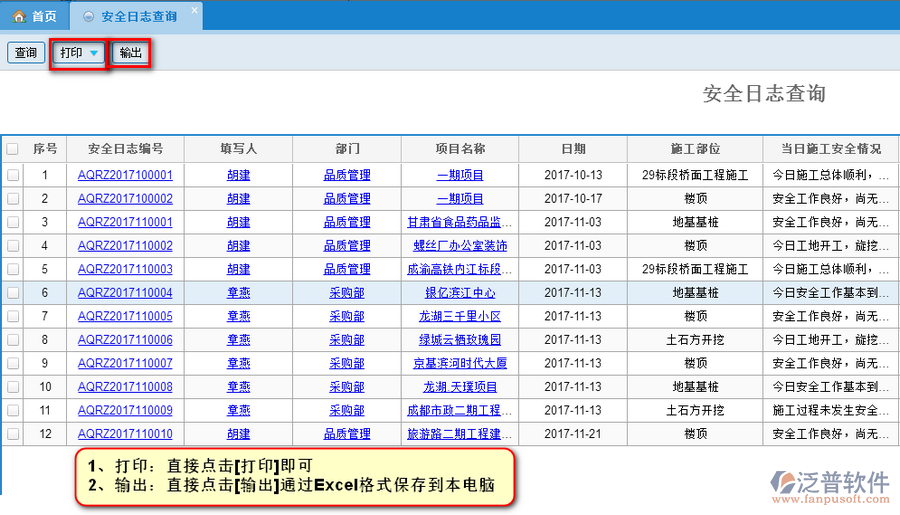Open log link AQRZ2017100001
The width and height of the screenshot is (900, 515).
125,175
